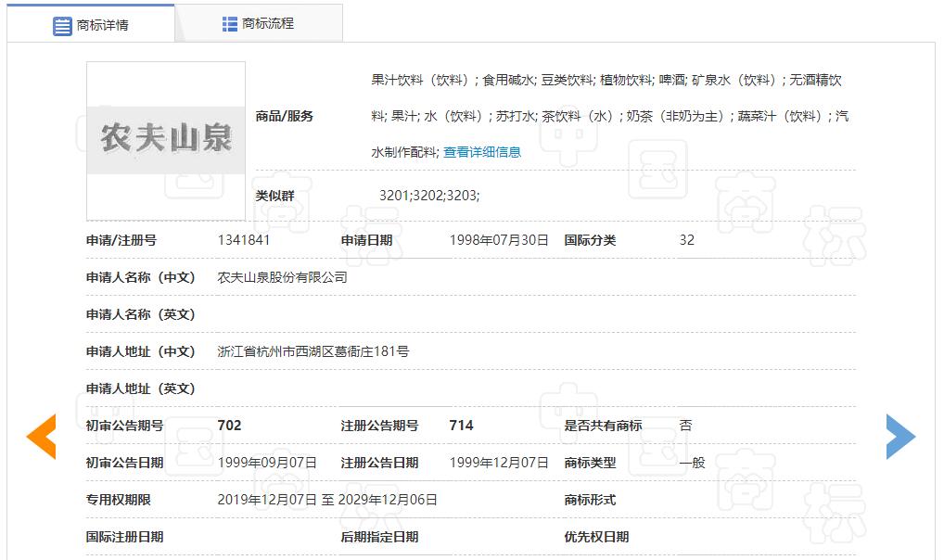The height and width of the screenshot is (560, 944).
Task: Click the 申请人名称（中文） label
Action: [141, 277]
